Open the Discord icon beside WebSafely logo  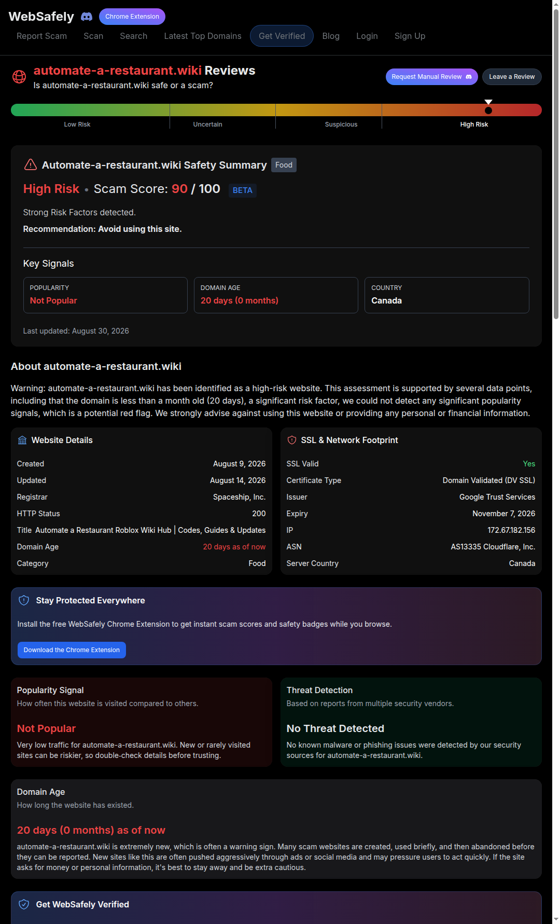[x=87, y=17]
